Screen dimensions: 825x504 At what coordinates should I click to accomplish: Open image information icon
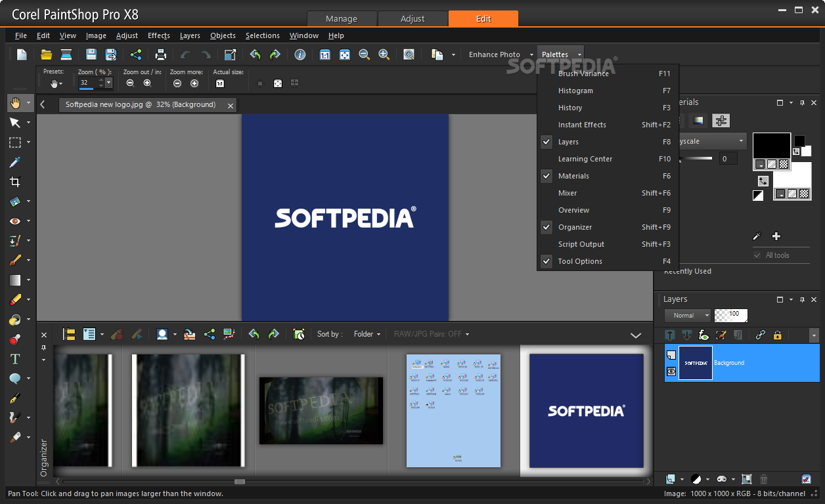(x=300, y=54)
